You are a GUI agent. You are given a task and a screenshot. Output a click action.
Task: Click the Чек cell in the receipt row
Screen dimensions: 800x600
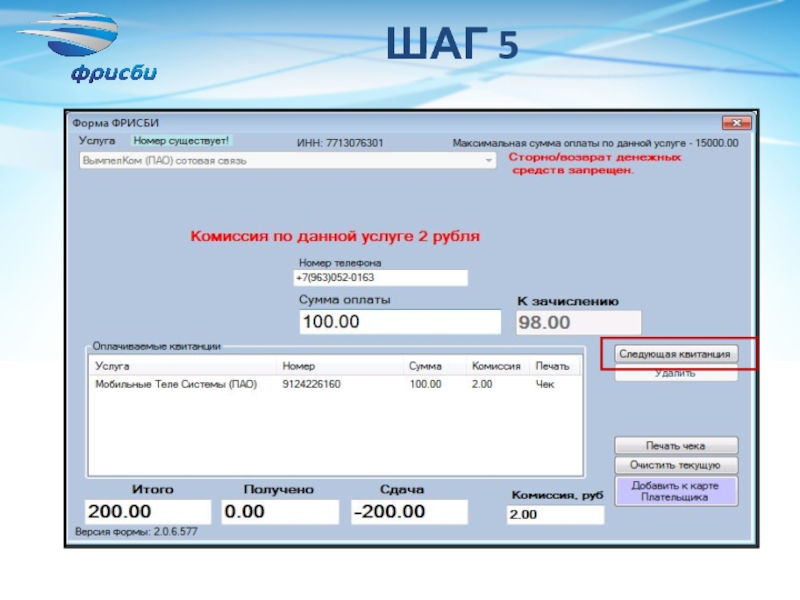tap(544, 384)
